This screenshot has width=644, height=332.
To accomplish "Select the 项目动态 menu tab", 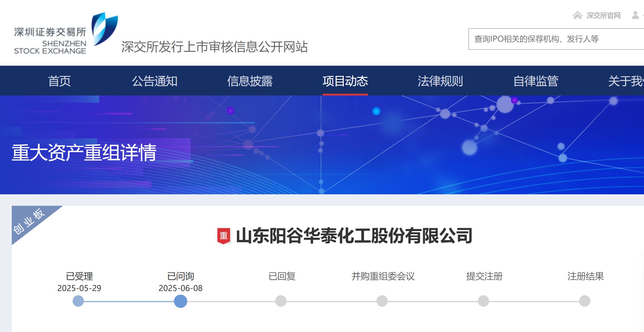I will point(345,81).
